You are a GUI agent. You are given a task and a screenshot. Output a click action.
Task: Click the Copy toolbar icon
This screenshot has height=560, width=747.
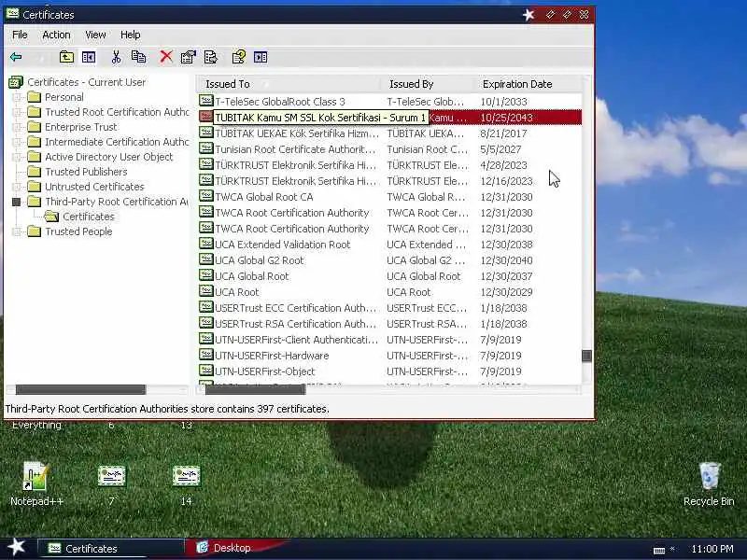pyautogui.click(x=138, y=57)
